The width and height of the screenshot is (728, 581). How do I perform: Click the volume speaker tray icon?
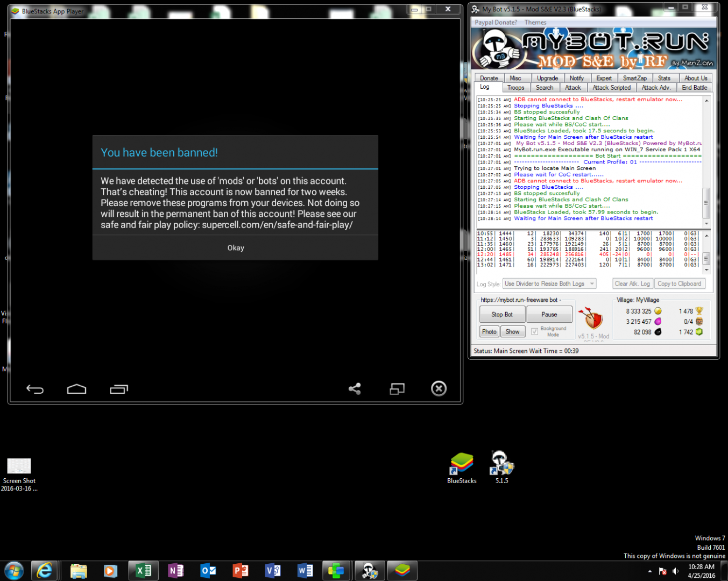coord(675,571)
